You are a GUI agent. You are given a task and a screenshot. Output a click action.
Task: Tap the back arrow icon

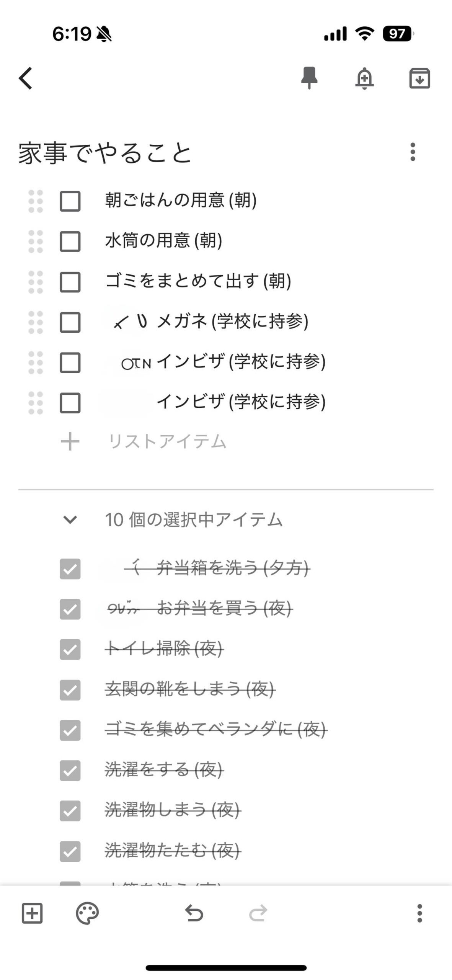tap(25, 78)
